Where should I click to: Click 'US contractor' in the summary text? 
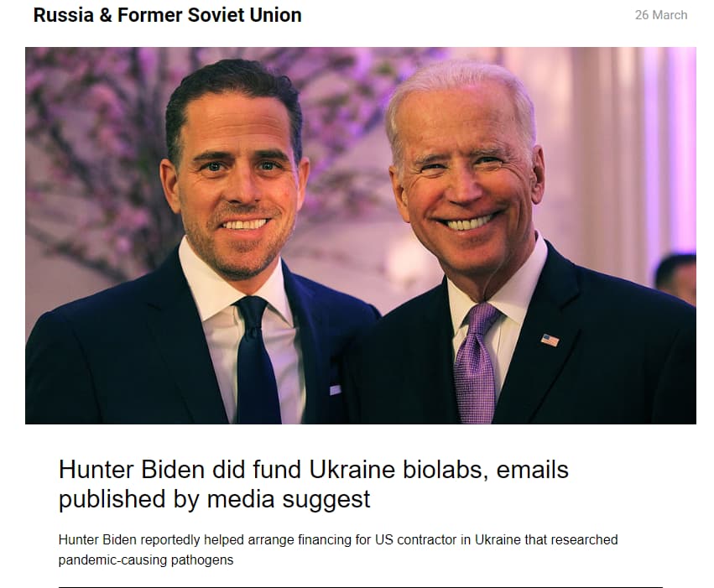416,539
